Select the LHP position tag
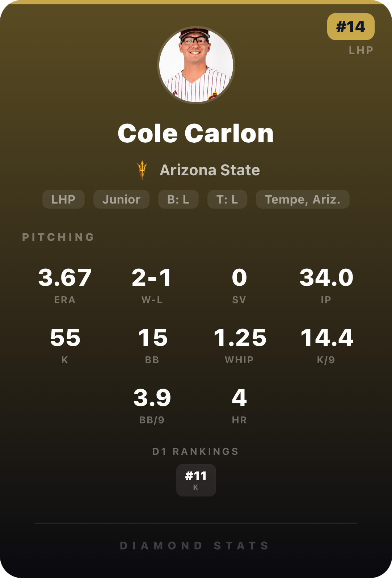The image size is (392, 578). [63, 199]
